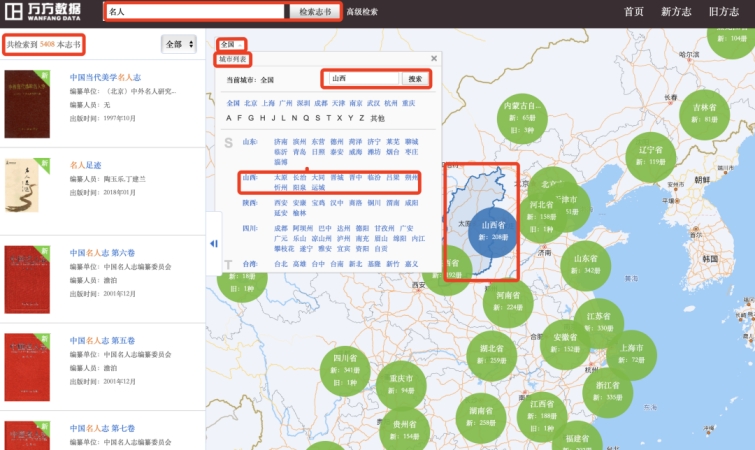The image size is (755, 450).
Task: Select the Hubei province map bubble
Action: [491, 354]
